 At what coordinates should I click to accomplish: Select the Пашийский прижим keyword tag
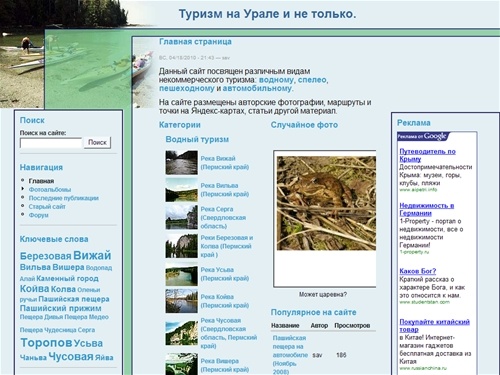click(x=61, y=308)
